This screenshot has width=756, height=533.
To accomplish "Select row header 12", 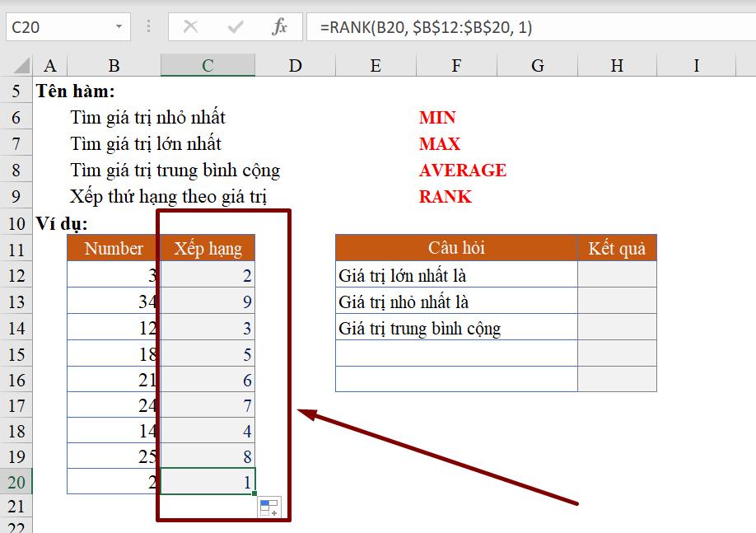I will [16, 274].
